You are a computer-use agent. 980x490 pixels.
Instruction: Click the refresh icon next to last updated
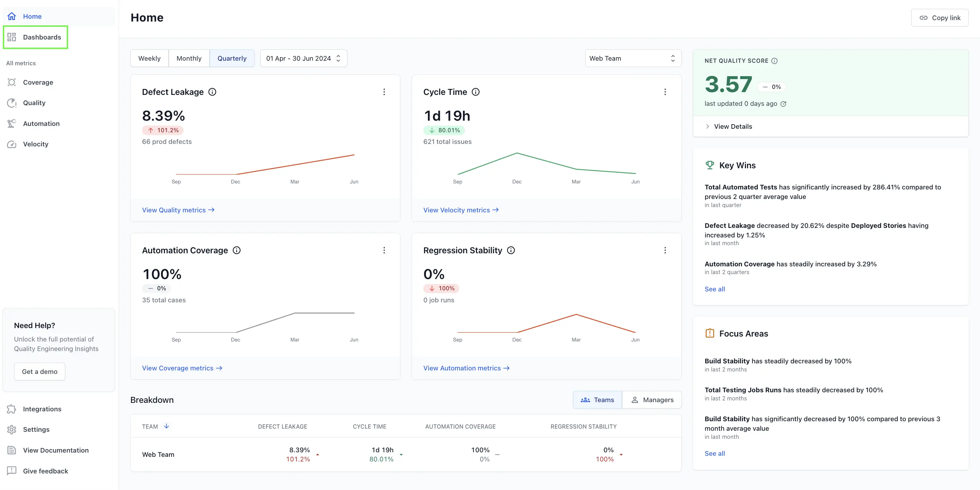[x=783, y=104]
